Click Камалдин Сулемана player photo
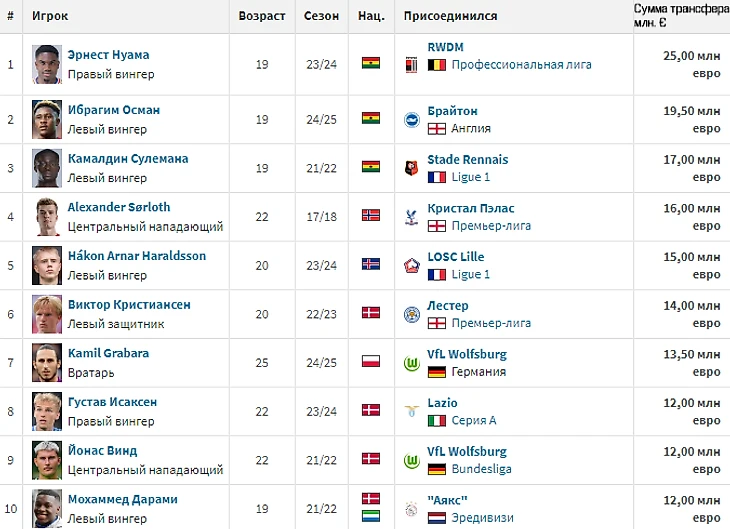Screen dimensions: 730x529 coord(47,168)
